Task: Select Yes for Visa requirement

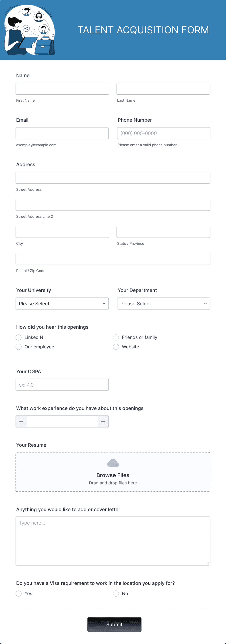Action: (x=18, y=593)
